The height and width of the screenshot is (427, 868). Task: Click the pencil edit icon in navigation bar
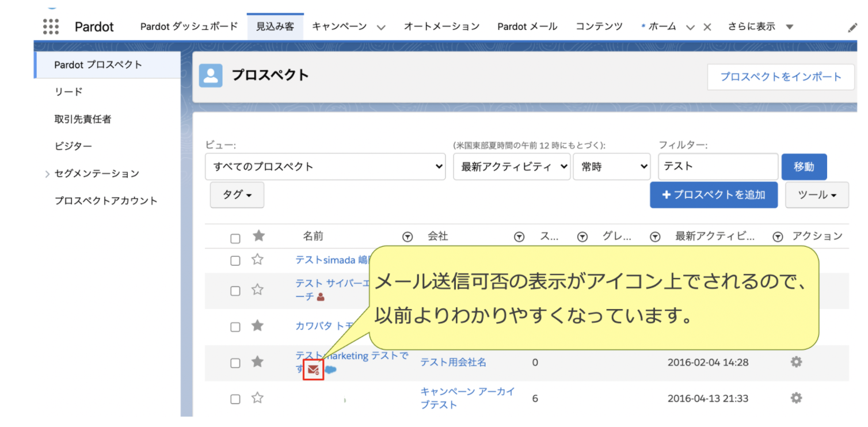(852, 28)
